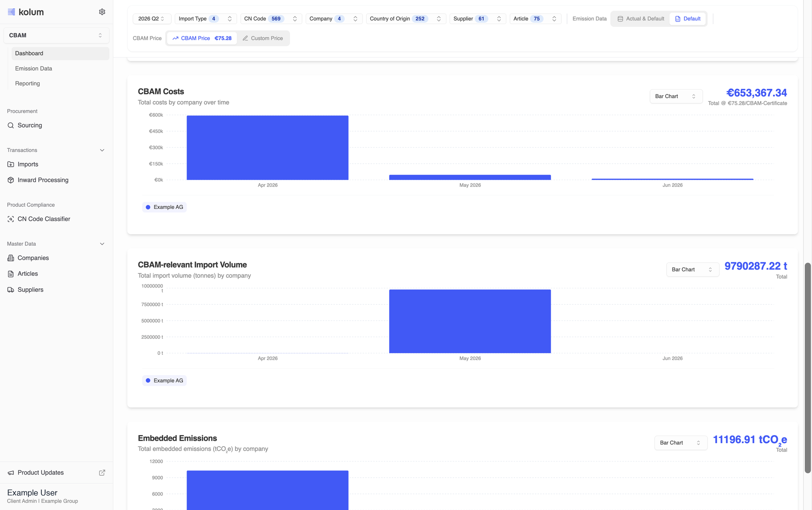Click the April 2026 CBAM Costs bar

click(x=268, y=148)
